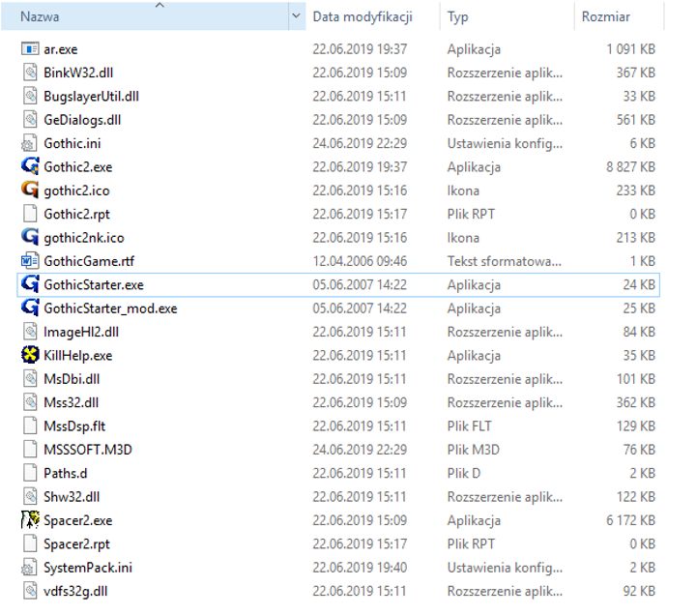Click the ar.exe application icon

[x=30, y=49]
